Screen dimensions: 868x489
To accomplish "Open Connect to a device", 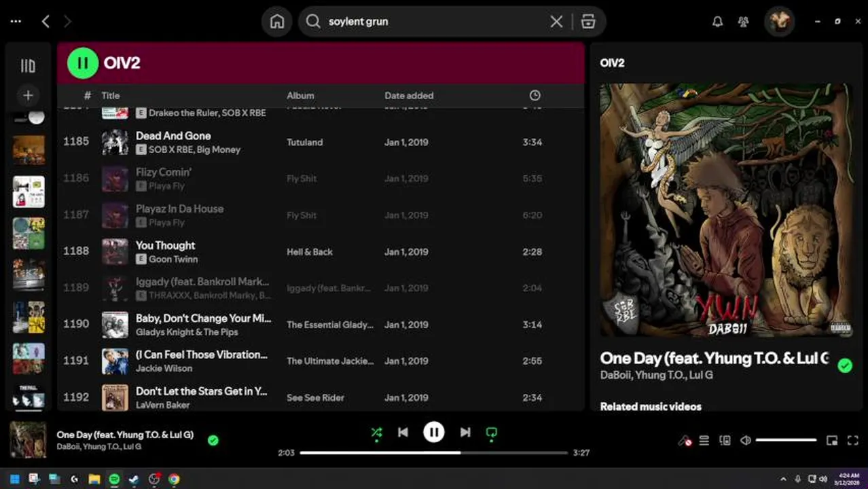I will 725,441.
